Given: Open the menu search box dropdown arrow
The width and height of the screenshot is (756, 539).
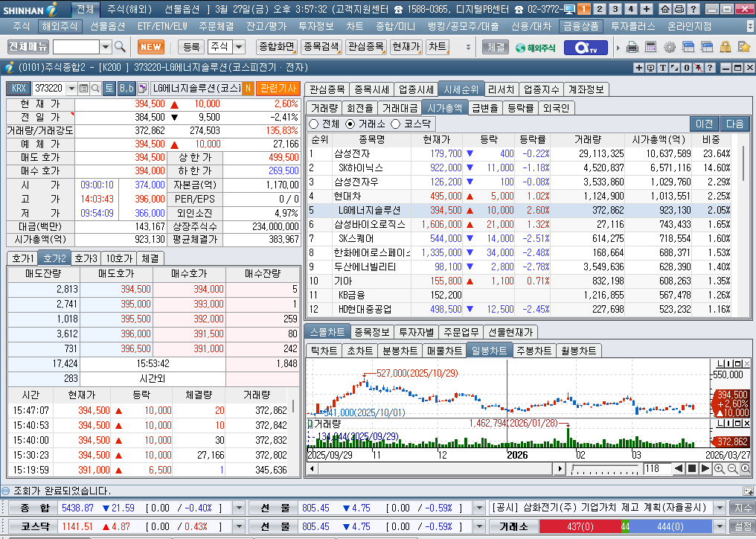Looking at the screenshot, I should click(106, 47).
